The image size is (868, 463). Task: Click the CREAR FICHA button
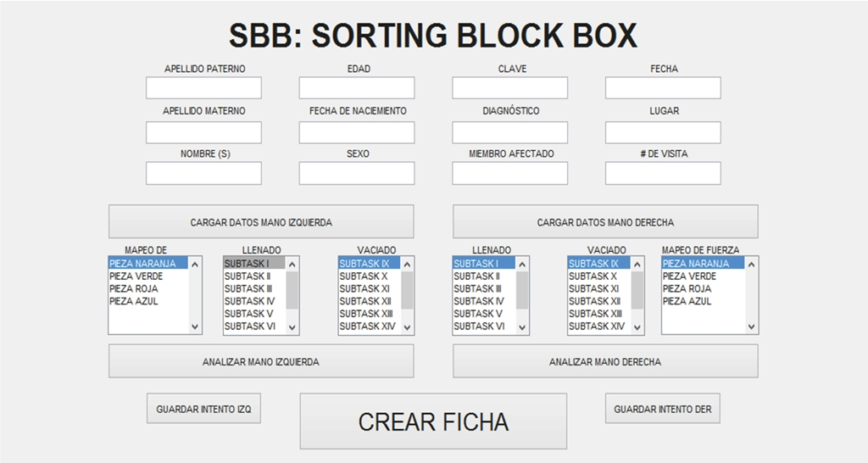tap(433, 421)
